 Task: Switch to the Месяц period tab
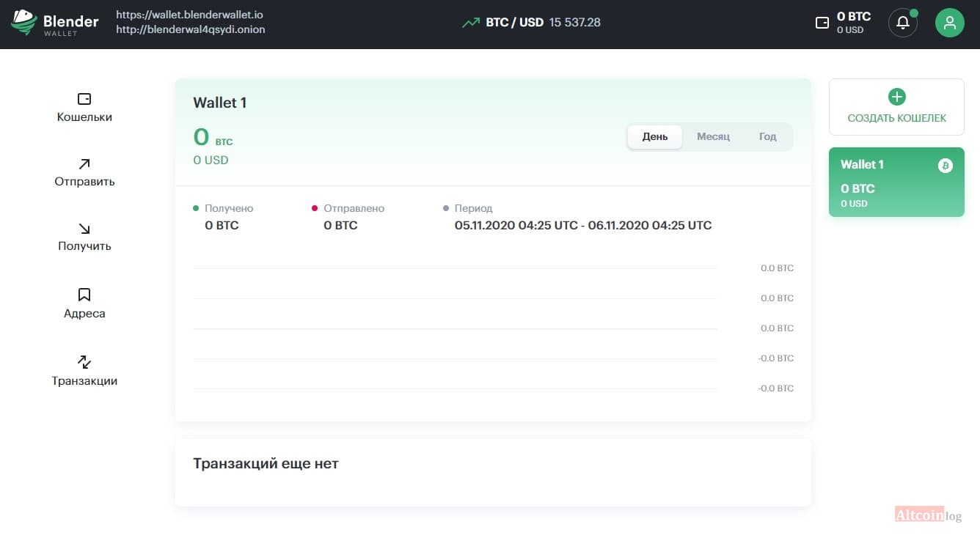coord(713,137)
